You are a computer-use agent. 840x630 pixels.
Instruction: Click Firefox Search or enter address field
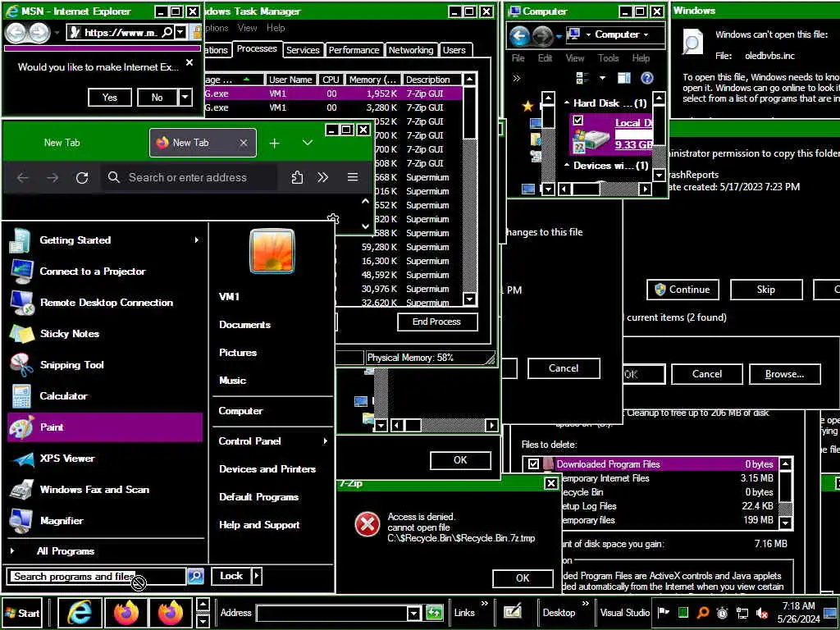click(x=188, y=177)
